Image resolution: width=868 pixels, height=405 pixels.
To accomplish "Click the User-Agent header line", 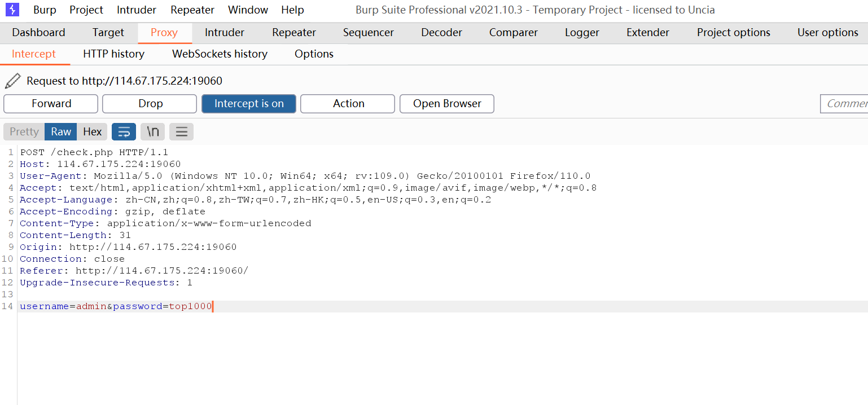I will [305, 176].
